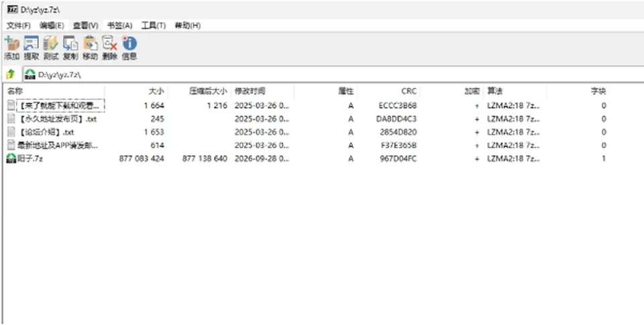This screenshot has height=325, width=644.
Task: Click size value 245
Action: (157, 119)
